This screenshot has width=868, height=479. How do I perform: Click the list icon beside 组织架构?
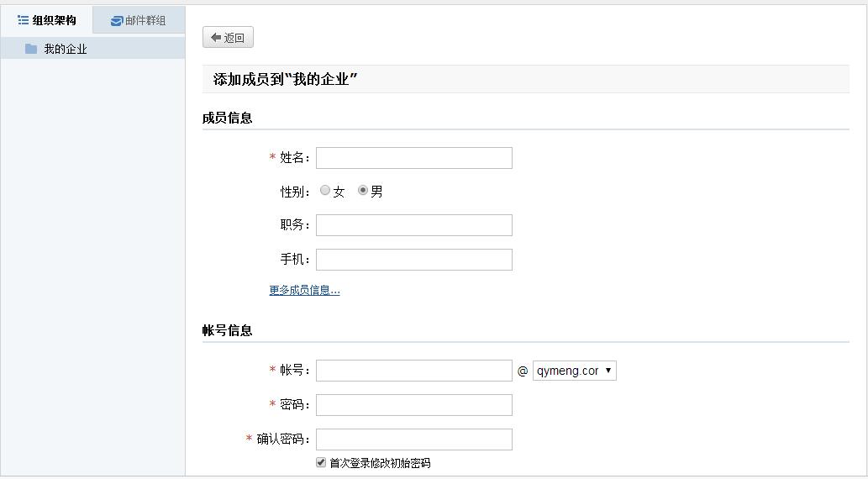tap(23, 20)
